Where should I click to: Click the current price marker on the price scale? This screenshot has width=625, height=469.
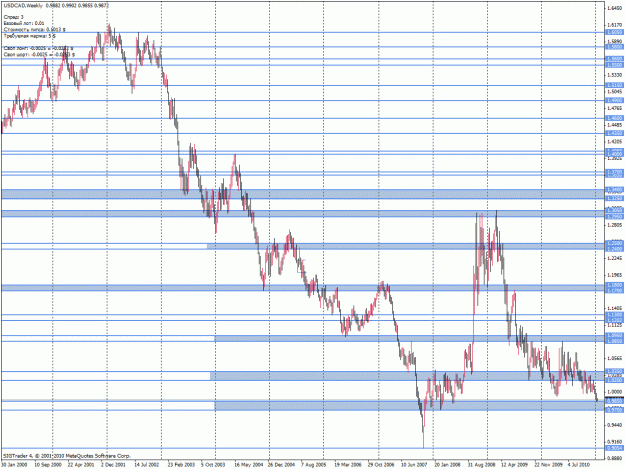point(614,399)
